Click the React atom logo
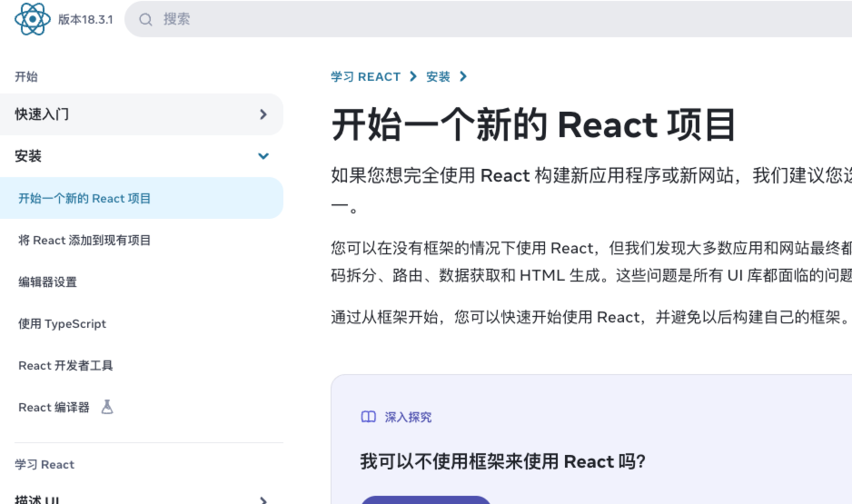 coord(33,19)
